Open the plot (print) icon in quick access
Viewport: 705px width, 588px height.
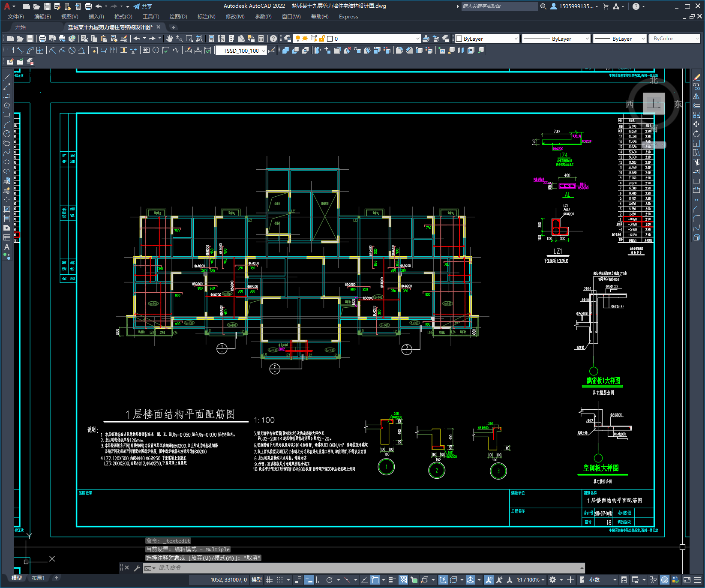[88, 6]
